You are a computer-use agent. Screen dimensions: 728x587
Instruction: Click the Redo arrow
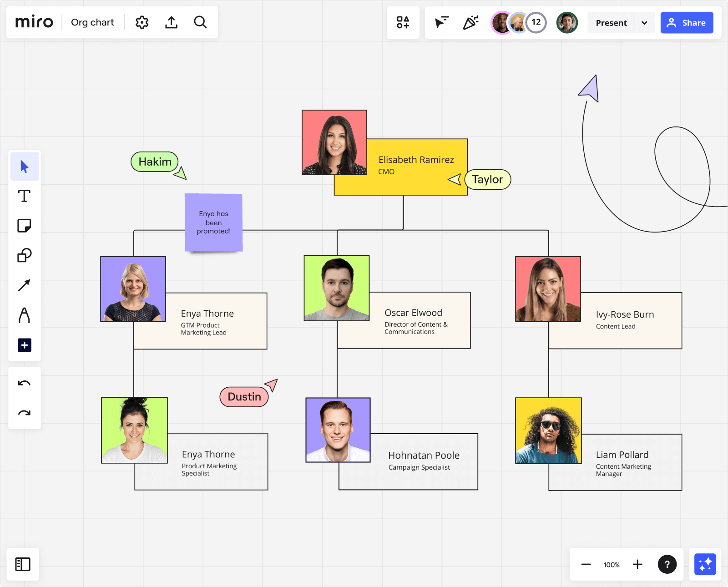click(24, 413)
